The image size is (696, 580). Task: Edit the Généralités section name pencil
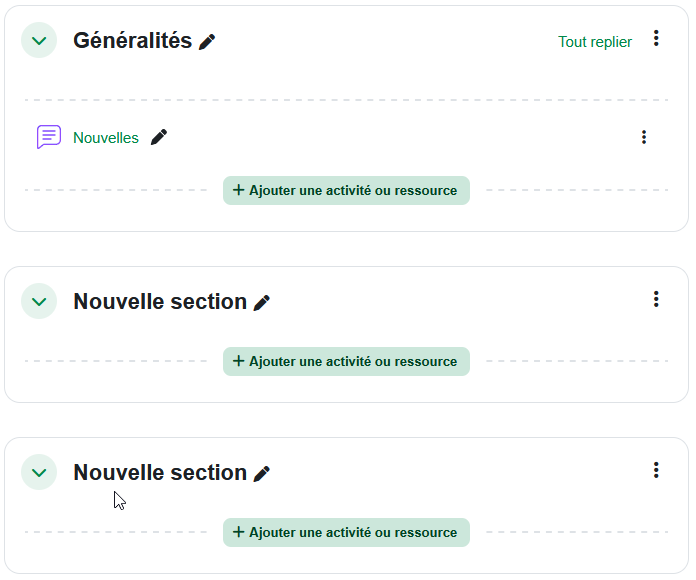click(207, 41)
